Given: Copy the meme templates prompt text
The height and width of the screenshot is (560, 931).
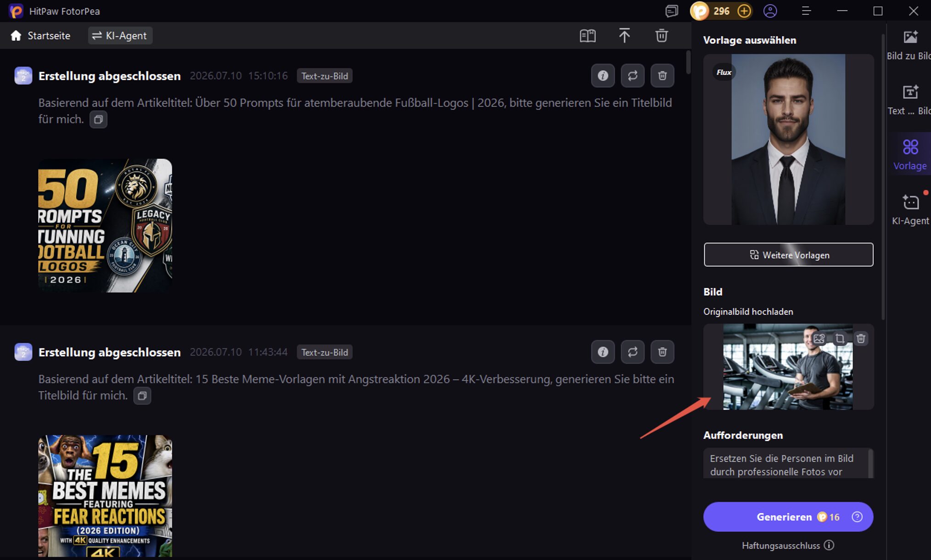Looking at the screenshot, I should (x=142, y=396).
